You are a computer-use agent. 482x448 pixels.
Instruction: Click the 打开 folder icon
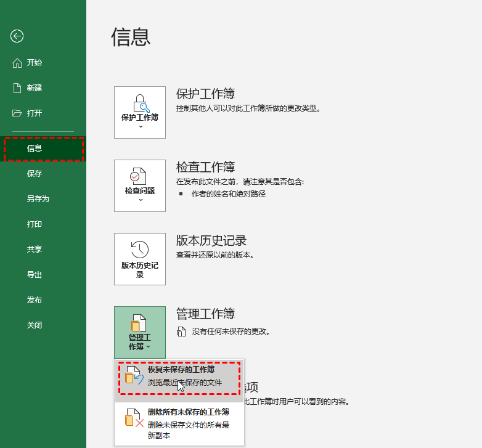coord(17,113)
